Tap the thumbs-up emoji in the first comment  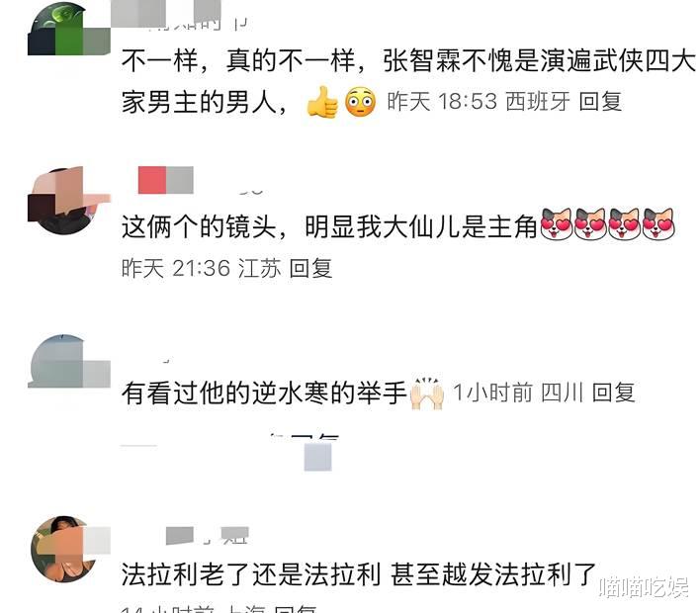click(x=322, y=102)
